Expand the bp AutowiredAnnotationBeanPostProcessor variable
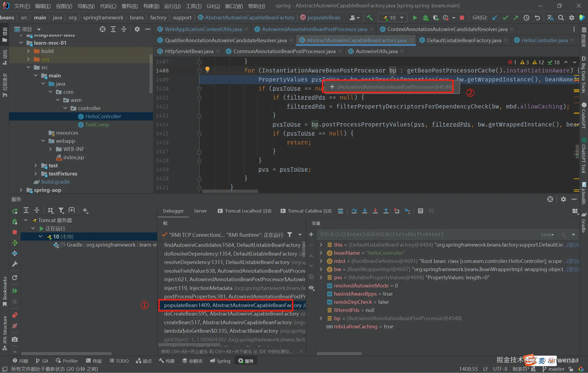Image resolution: width=588 pixels, height=373 pixels. [x=321, y=318]
